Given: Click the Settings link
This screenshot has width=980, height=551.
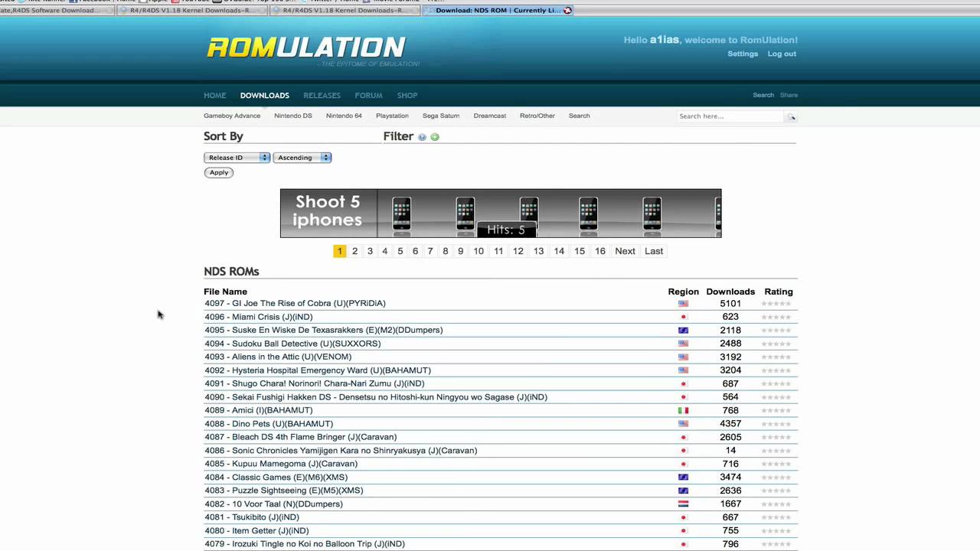Looking at the screenshot, I should click(743, 54).
